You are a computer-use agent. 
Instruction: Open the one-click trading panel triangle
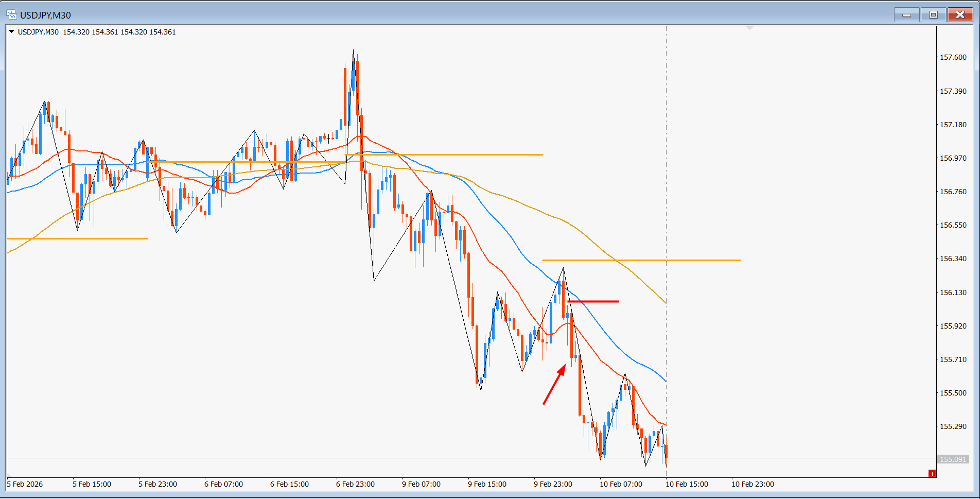[x=11, y=32]
